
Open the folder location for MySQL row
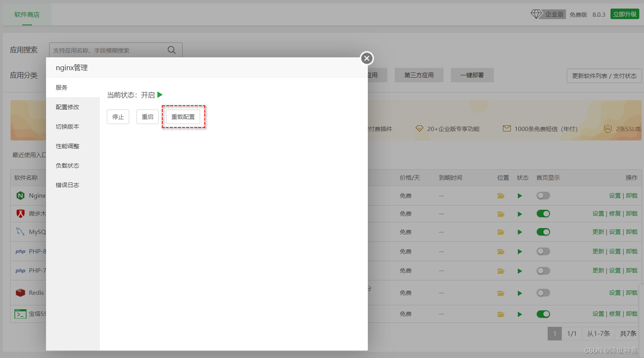click(x=501, y=232)
